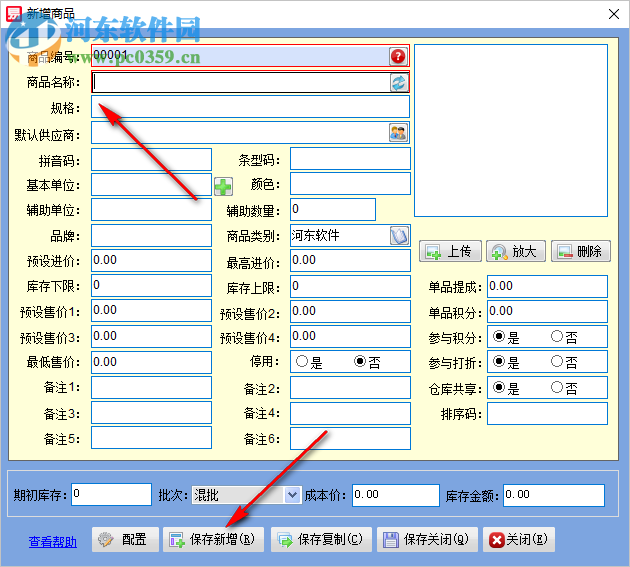Open the supplier picker icon in 默认供应商

398,133
